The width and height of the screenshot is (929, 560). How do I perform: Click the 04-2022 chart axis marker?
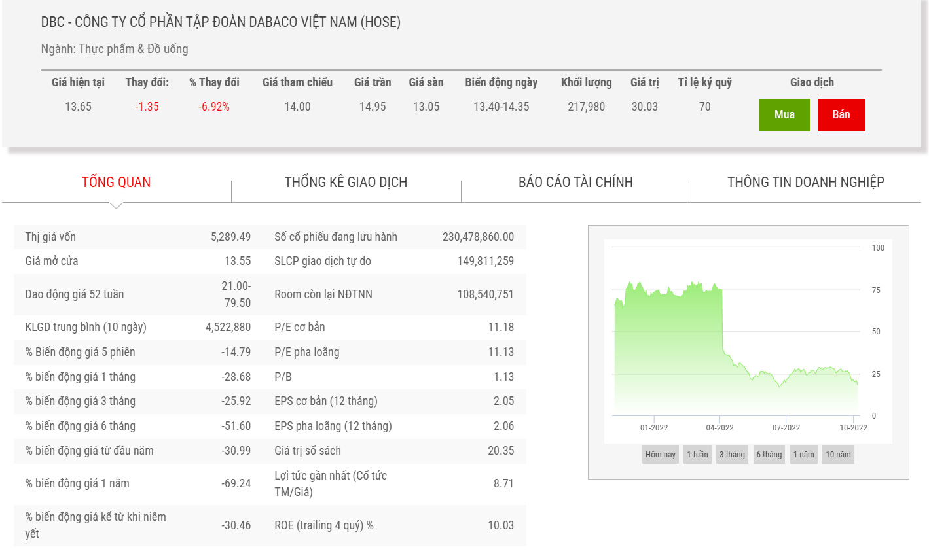pos(720,428)
